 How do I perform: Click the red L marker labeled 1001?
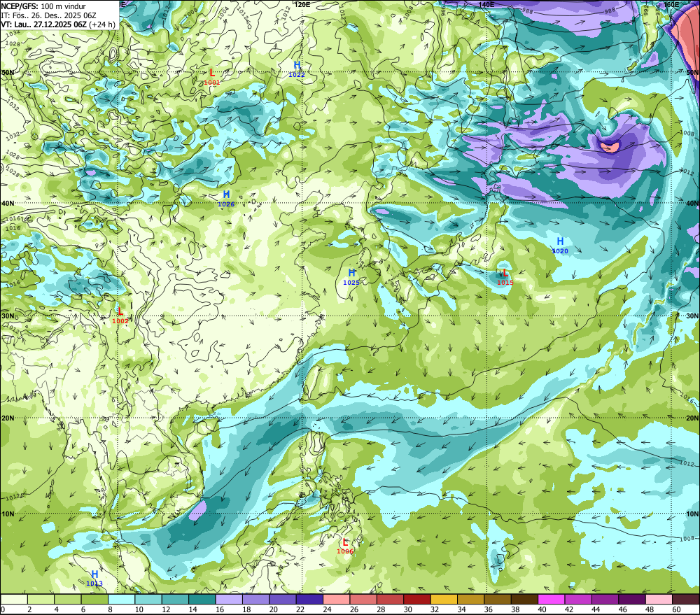(212, 72)
